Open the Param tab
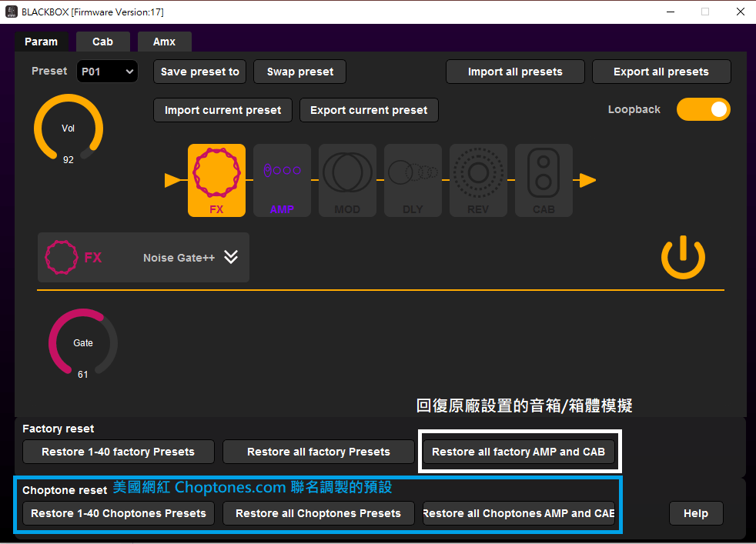The image size is (756, 544). (41, 42)
